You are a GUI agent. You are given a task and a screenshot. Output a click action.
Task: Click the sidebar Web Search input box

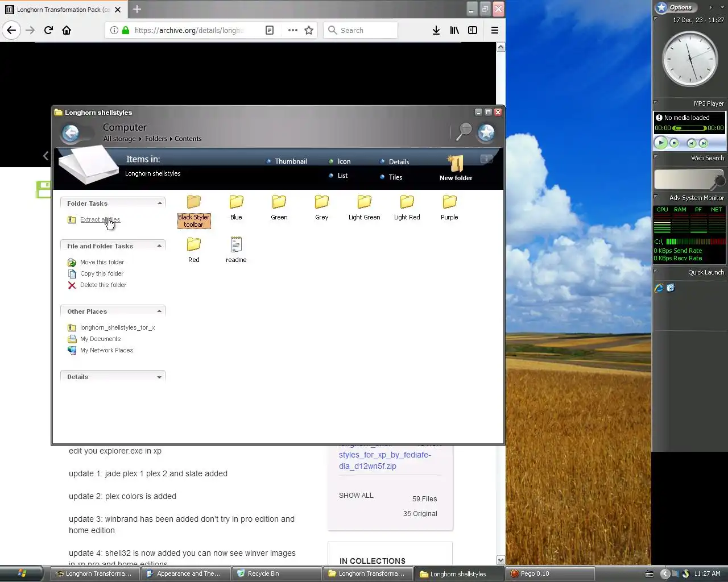point(685,180)
